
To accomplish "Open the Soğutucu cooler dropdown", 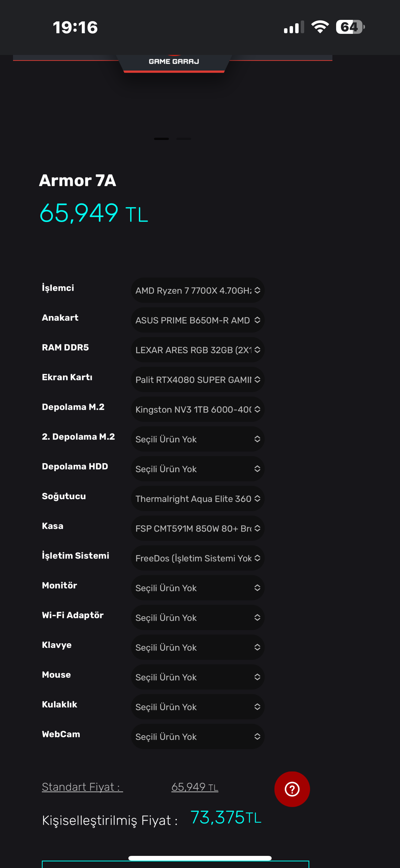I will click(197, 498).
